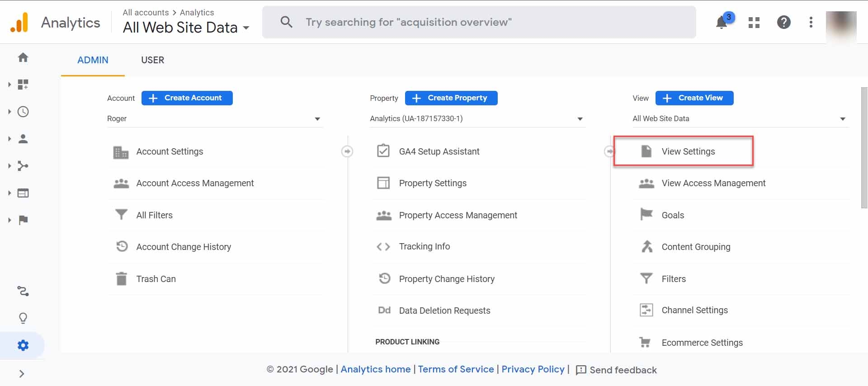
Task: Open the Home icon in sidebar
Action: click(x=23, y=57)
